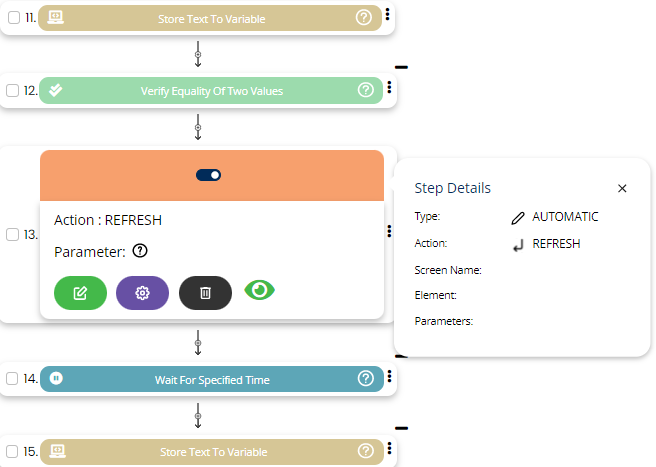Open three-dot menu for step 12
The width and height of the screenshot is (656, 467).
[x=389, y=89]
